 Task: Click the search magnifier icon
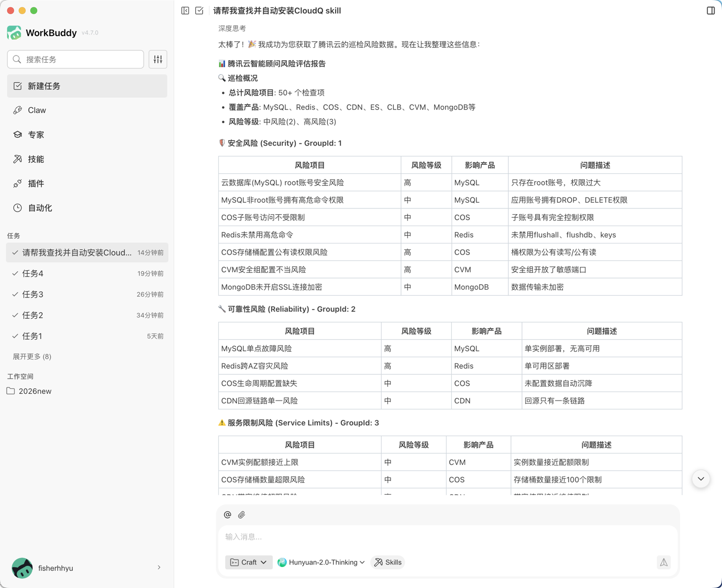click(x=17, y=60)
